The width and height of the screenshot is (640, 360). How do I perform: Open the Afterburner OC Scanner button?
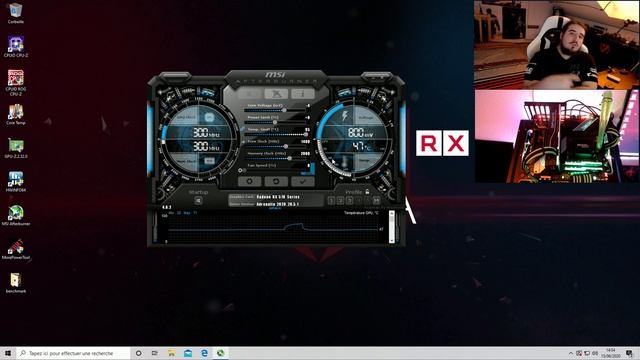point(276,94)
